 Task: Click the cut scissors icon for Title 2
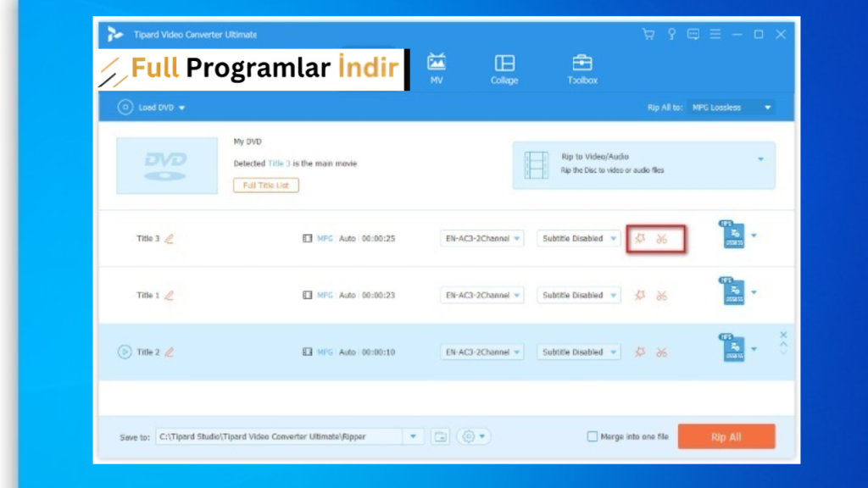coord(661,352)
